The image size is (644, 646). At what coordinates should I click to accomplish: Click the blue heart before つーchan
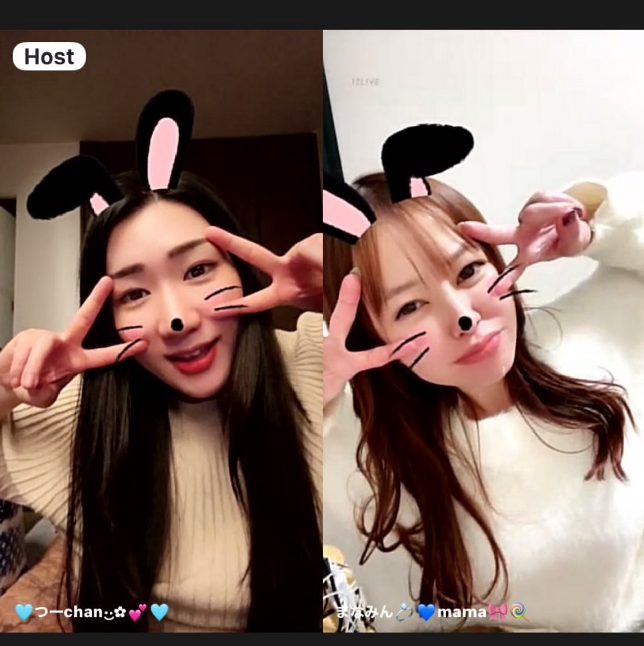pos(23,613)
